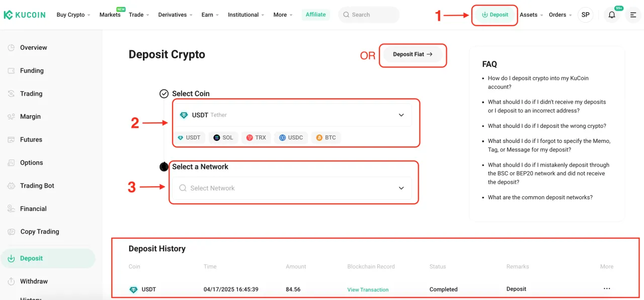The height and width of the screenshot is (300, 644).
Task: Expand the Derivatives header menu
Action: [x=176, y=15]
